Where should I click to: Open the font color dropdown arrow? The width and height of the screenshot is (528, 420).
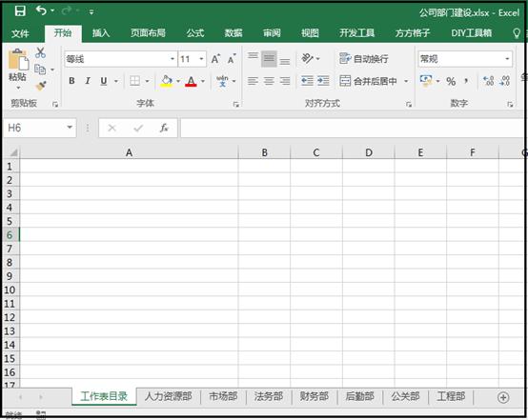click(x=203, y=81)
